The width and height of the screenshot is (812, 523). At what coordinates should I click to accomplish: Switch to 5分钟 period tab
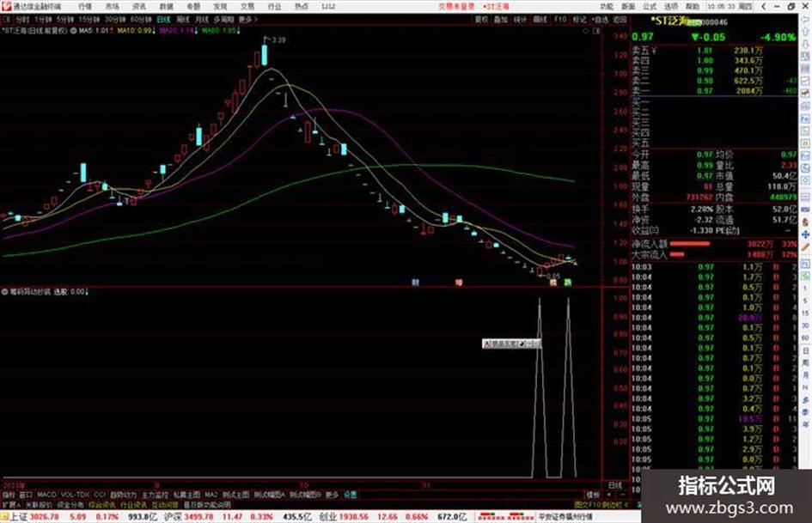coord(65,19)
